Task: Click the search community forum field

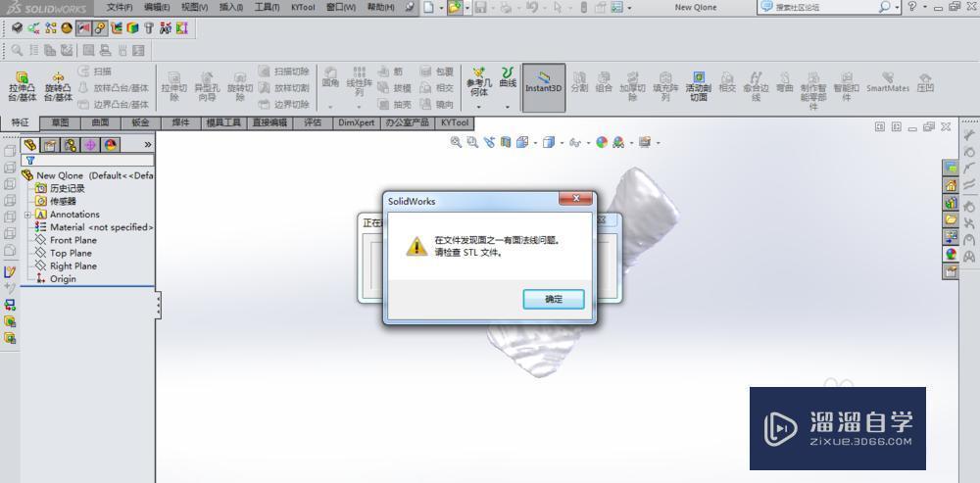Action: coord(824,8)
